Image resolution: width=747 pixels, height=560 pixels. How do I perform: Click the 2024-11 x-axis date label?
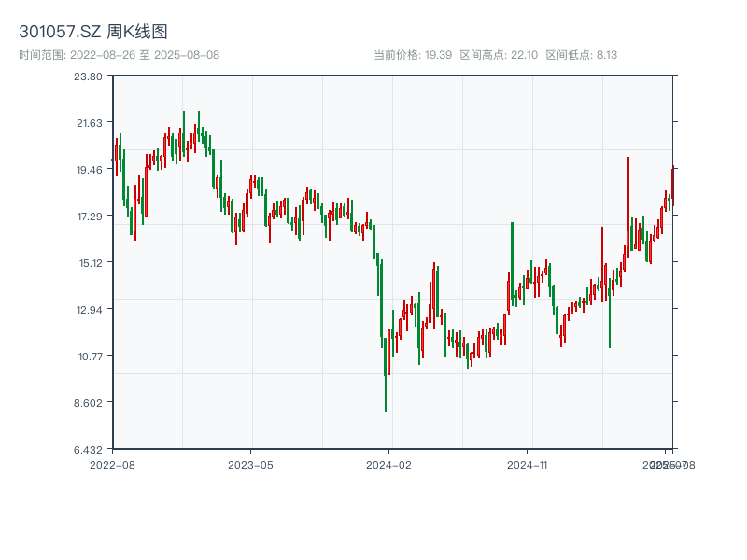point(528,464)
